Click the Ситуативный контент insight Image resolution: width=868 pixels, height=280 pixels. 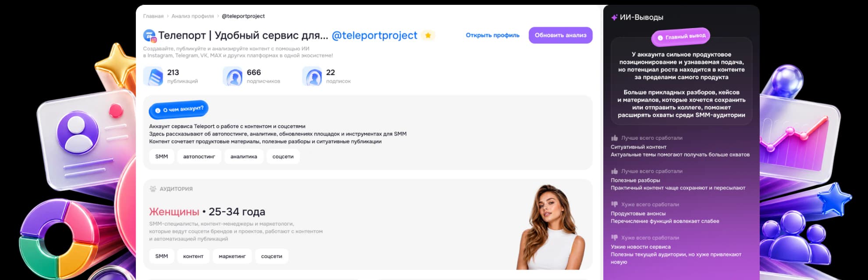coord(638,147)
